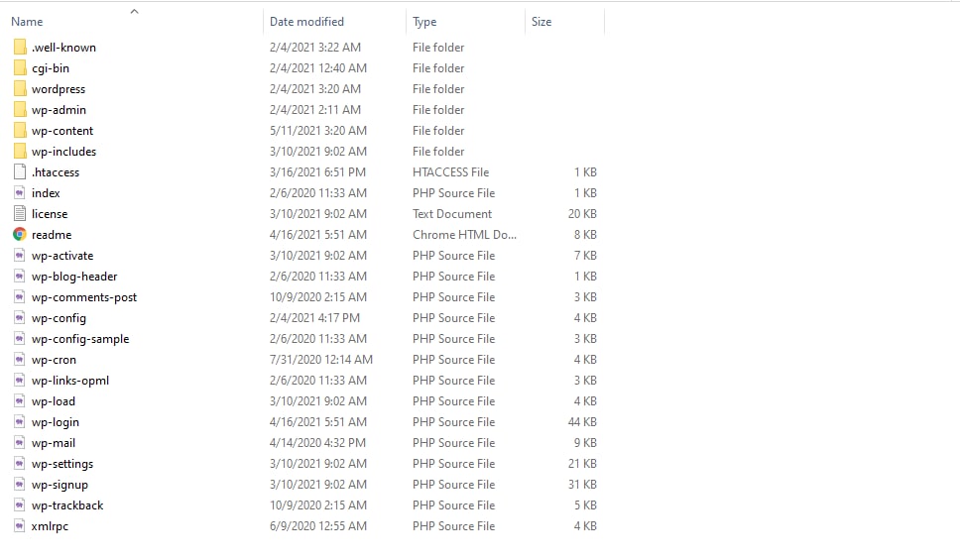The image size is (960, 560).
Task: Select the wp-config file name
Action: [59, 318]
